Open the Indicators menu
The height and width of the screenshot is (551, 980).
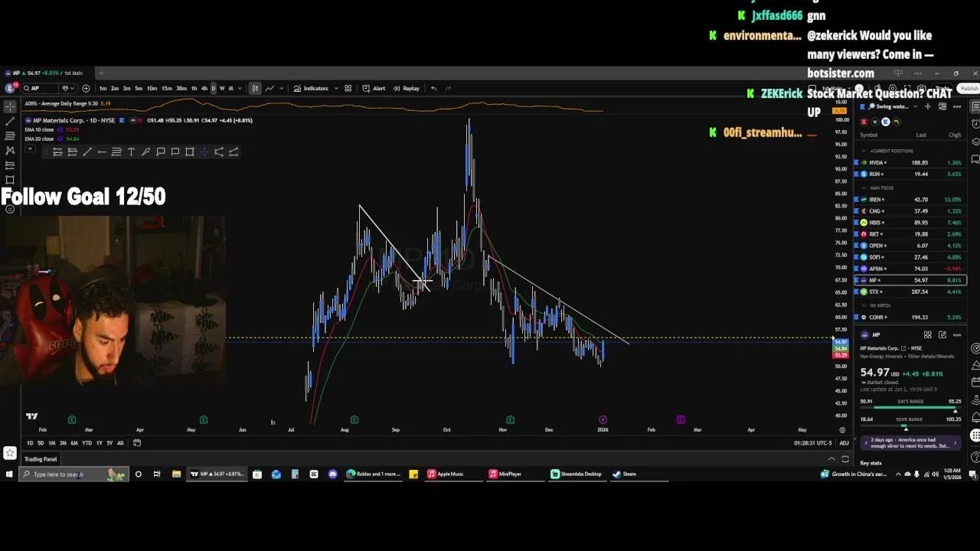[x=311, y=88]
